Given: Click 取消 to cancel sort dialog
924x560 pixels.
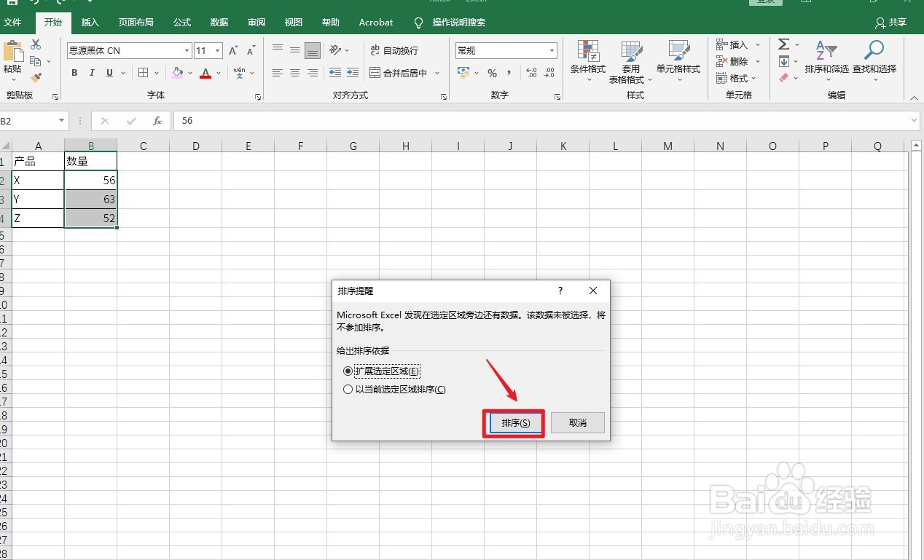Looking at the screenshot, I should [x=578, y=423].
